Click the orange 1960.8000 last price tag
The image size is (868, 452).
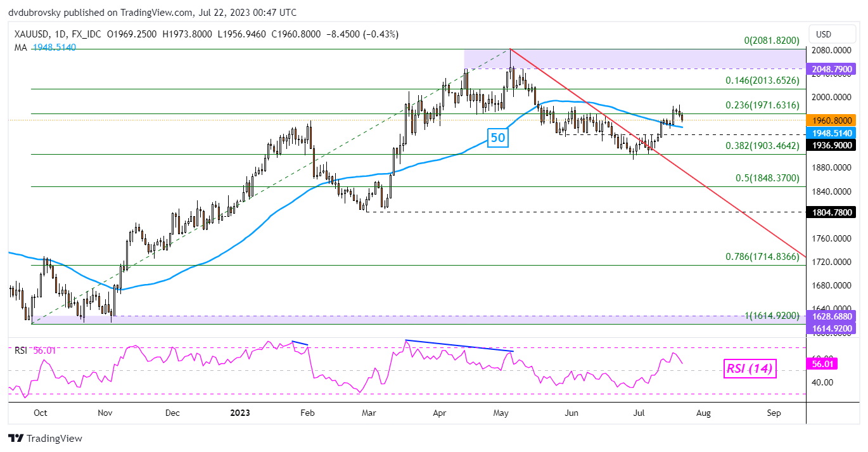click(x=832, y=120)
